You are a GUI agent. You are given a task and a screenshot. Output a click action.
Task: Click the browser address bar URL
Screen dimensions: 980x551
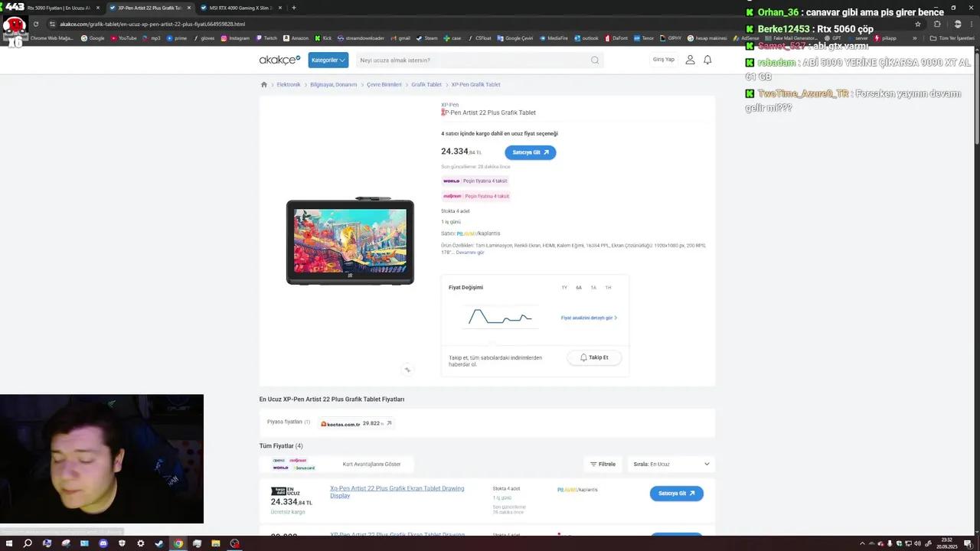[x=152, y=24]
